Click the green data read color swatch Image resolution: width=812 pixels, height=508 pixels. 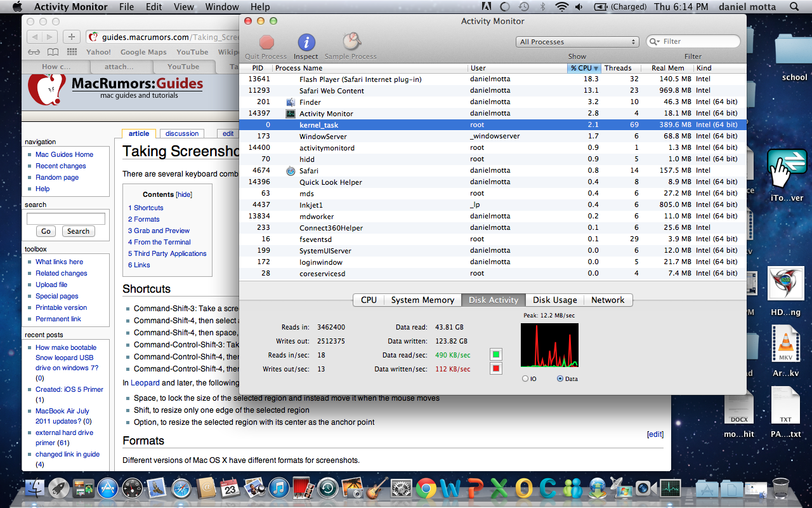click(x=496, y=354)
